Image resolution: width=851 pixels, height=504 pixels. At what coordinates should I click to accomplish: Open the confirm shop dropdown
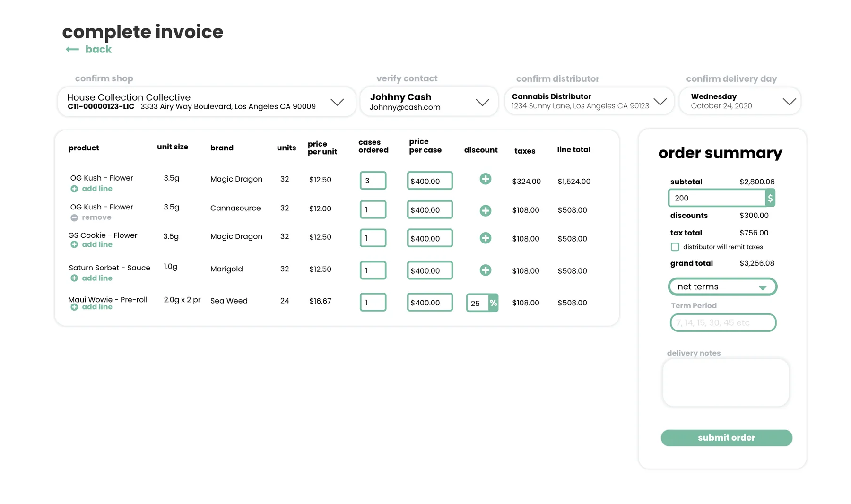[x=337, y=102]
